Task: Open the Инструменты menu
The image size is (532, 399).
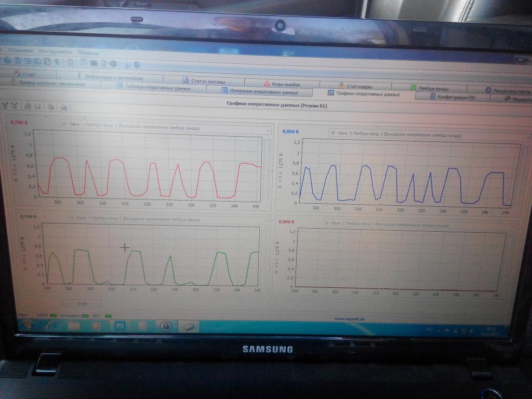Action: [54, 52]
